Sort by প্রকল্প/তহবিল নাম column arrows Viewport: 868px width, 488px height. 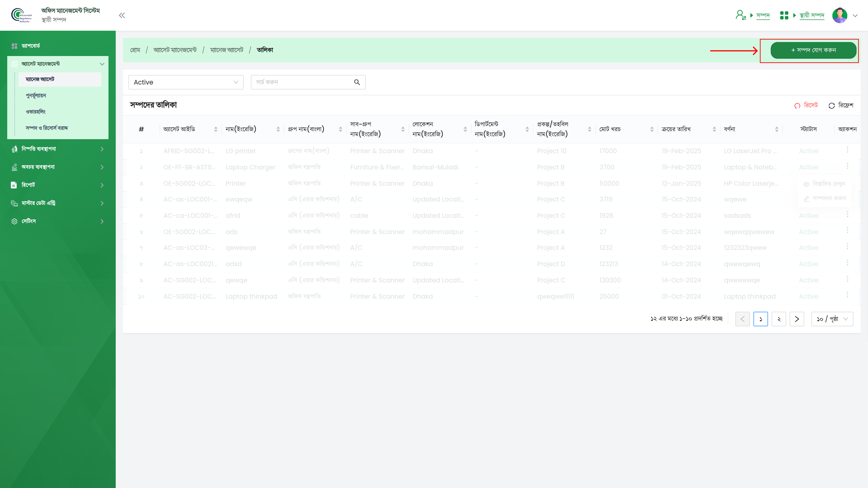click(x=589, y=129)
